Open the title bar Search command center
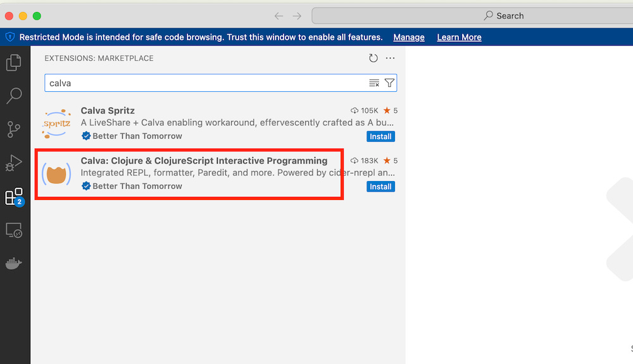The width and height of the screenshot is (633, 364). coord(472,16)
